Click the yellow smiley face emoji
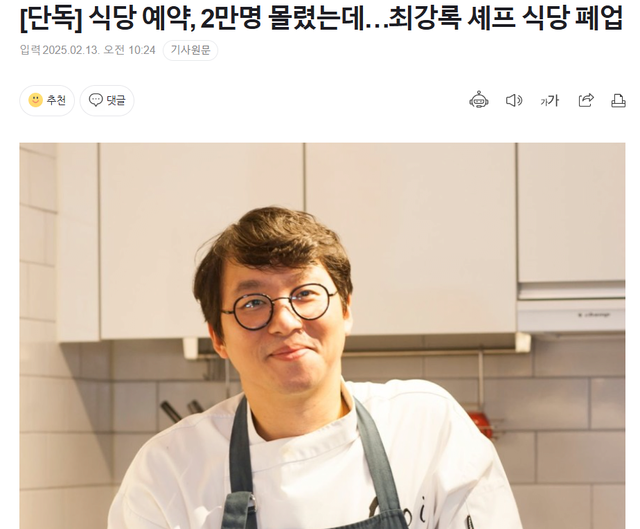Image resolution: width=640 pixels, height=529 pixels. click(x=36, y=100)
